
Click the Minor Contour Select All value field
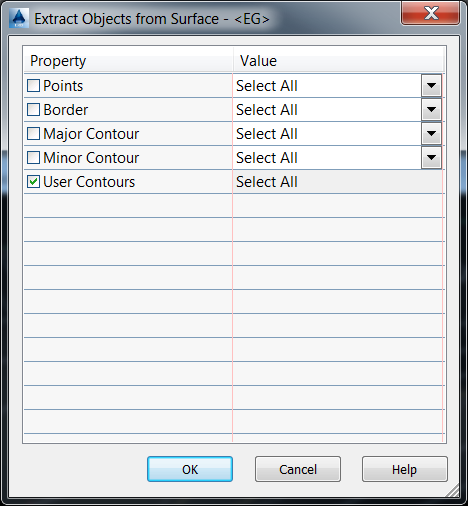(x=327, y=158)
